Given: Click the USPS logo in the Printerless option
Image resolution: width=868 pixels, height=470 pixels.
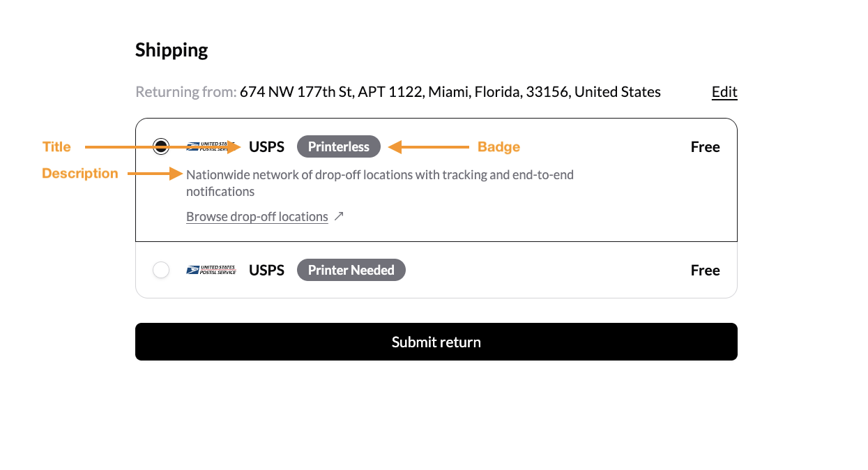Looking at the screenshot, I should tap(212, 146).
